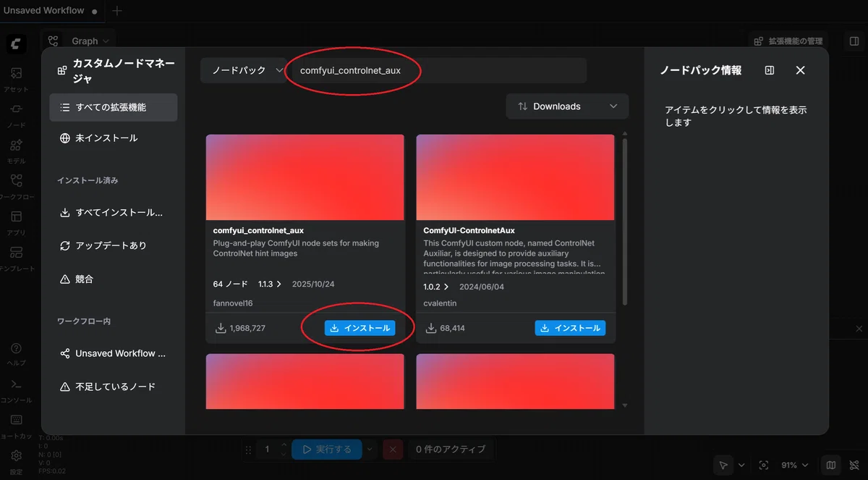Viewport: 868px width, 480px height.
Task: Click the comfyui_controlnet_aux card thumbnail
Action: point(305,177)
